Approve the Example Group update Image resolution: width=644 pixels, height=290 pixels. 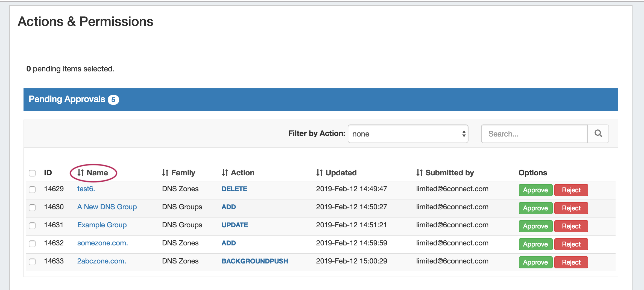(x=535, y=226)
